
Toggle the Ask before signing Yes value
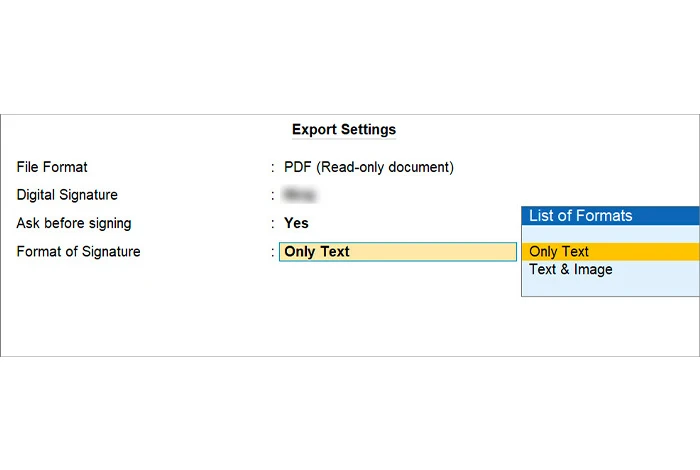[296, 224]
